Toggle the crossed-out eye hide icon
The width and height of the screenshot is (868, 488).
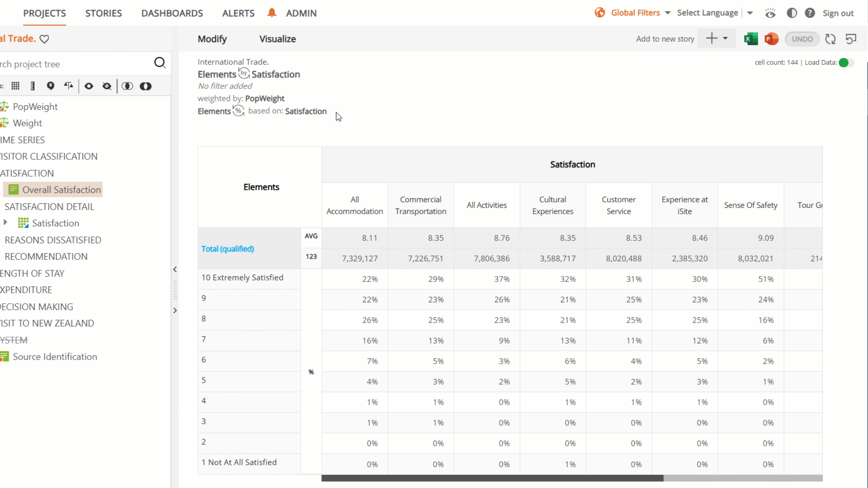pos(107,86)
